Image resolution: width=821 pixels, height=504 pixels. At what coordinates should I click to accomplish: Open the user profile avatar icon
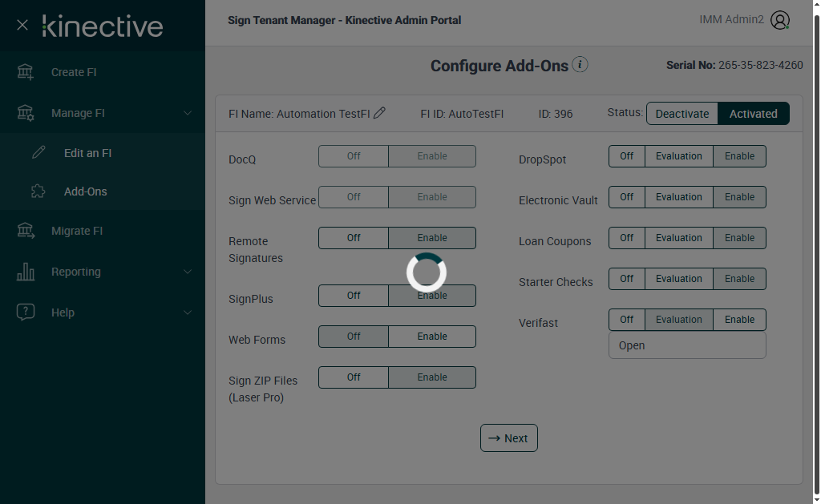pyautogui.click(x=779, y=20)
